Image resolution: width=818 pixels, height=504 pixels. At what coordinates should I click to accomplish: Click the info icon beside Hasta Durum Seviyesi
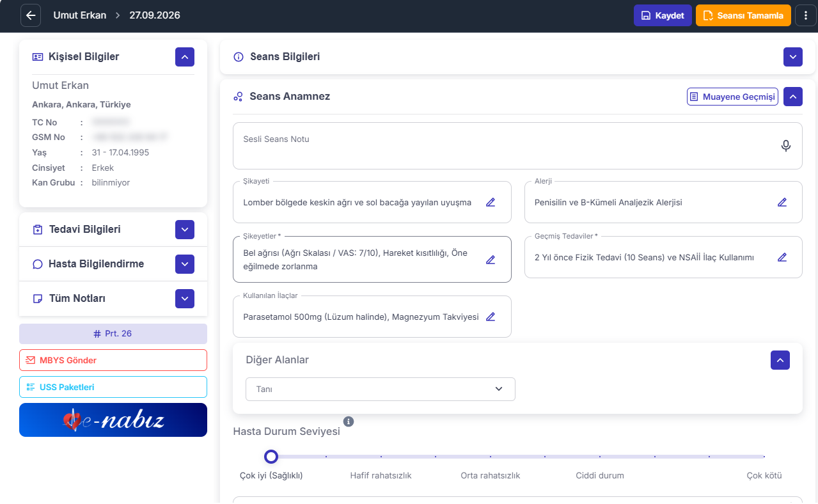click(349, 421)
